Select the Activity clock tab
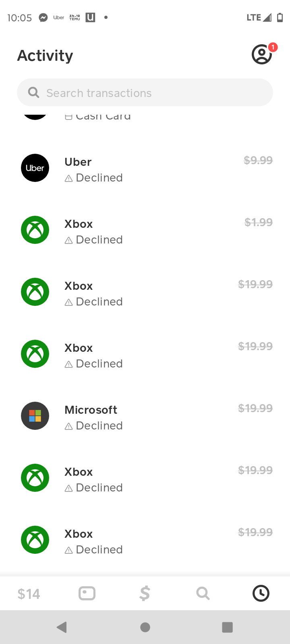Screen dimensions: 290x644 point(261,594)
